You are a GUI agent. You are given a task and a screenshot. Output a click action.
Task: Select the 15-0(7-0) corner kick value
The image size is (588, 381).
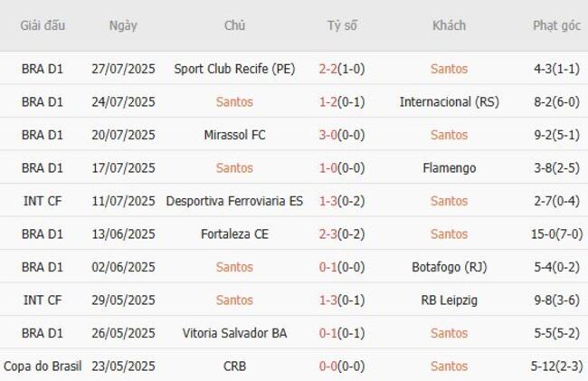(556, 233)
